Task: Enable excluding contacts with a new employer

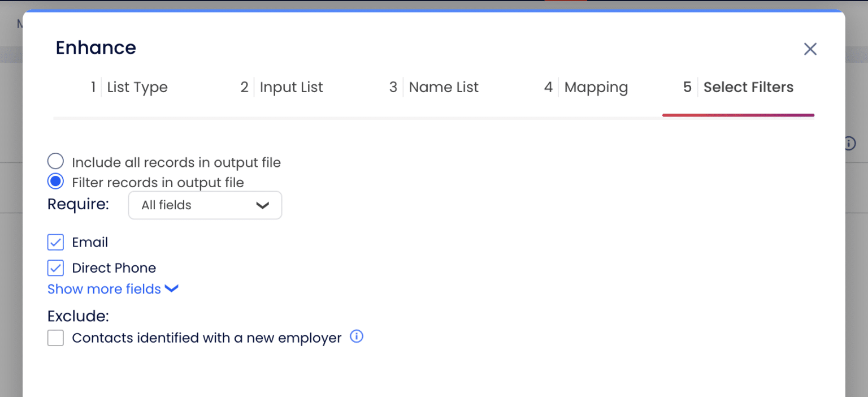Action: [x=55, y=337]
